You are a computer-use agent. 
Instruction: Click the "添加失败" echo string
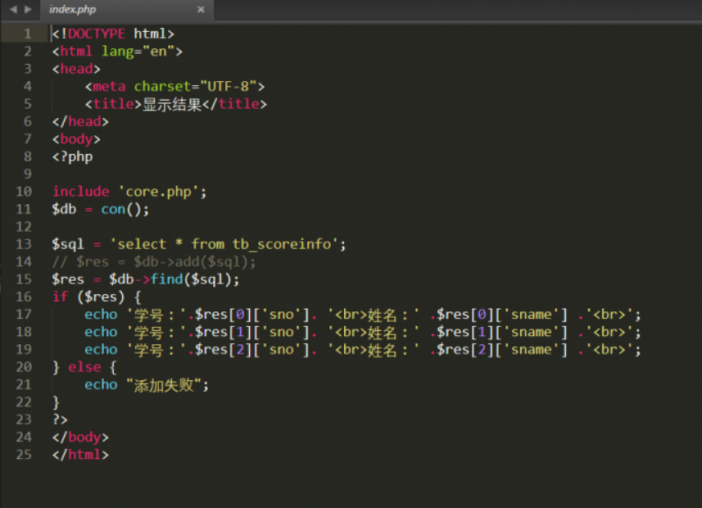(x=168, y=384)
